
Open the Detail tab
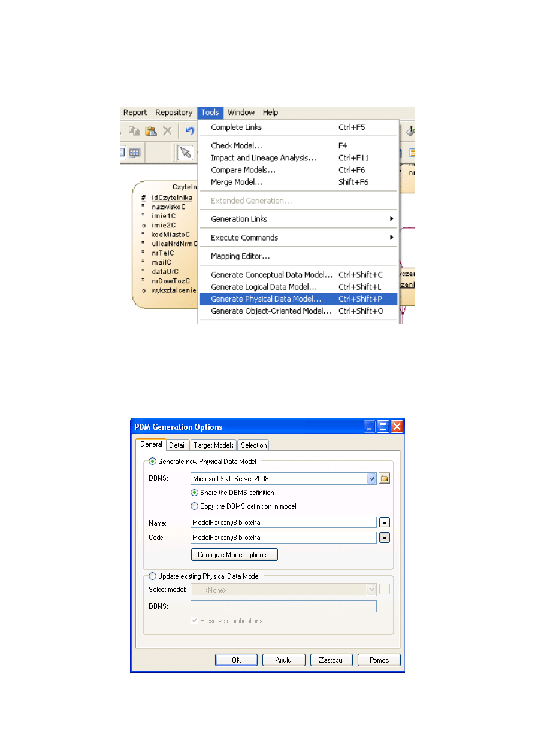[177, 445]
